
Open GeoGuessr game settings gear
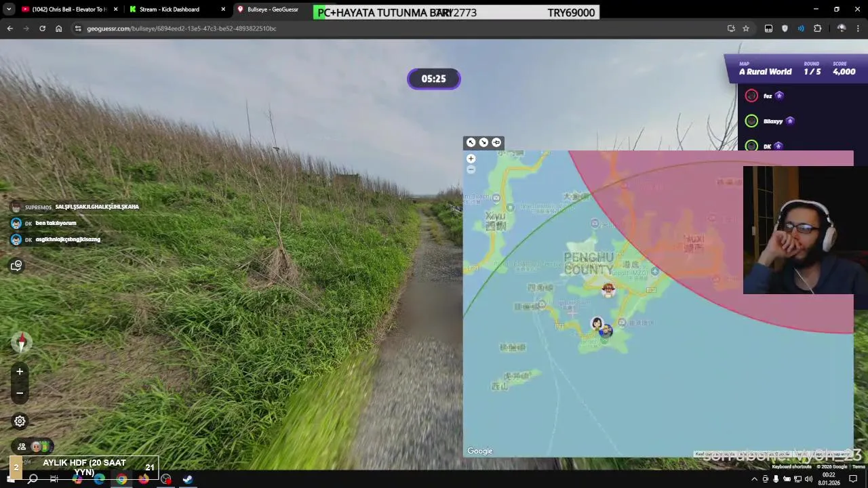20,422
